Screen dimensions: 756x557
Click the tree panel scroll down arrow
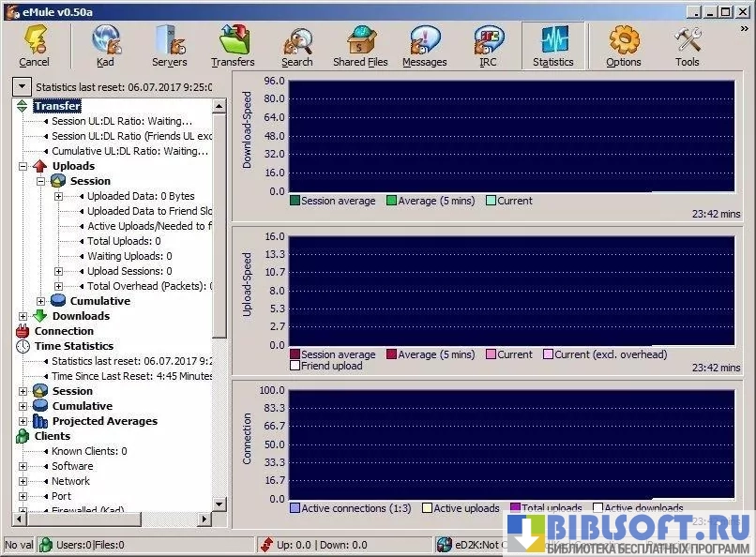219,504
